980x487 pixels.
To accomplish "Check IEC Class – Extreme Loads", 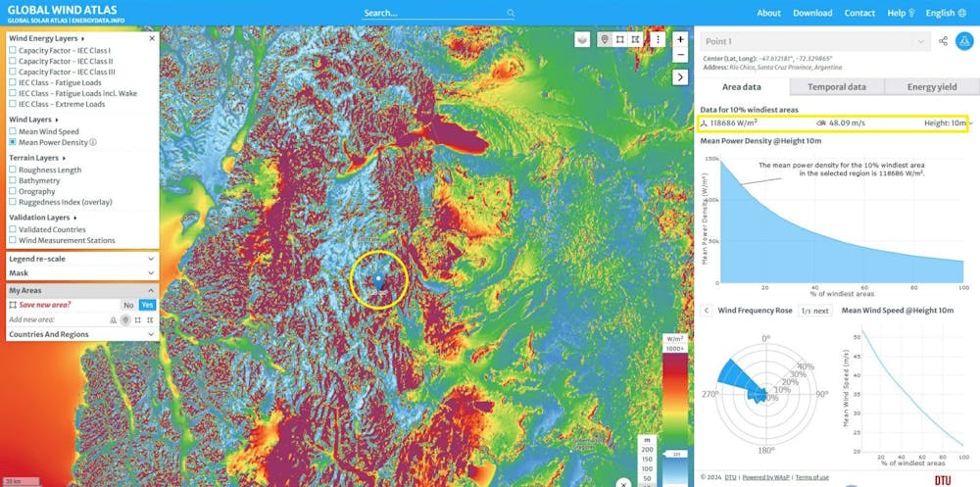I will 13,104.
